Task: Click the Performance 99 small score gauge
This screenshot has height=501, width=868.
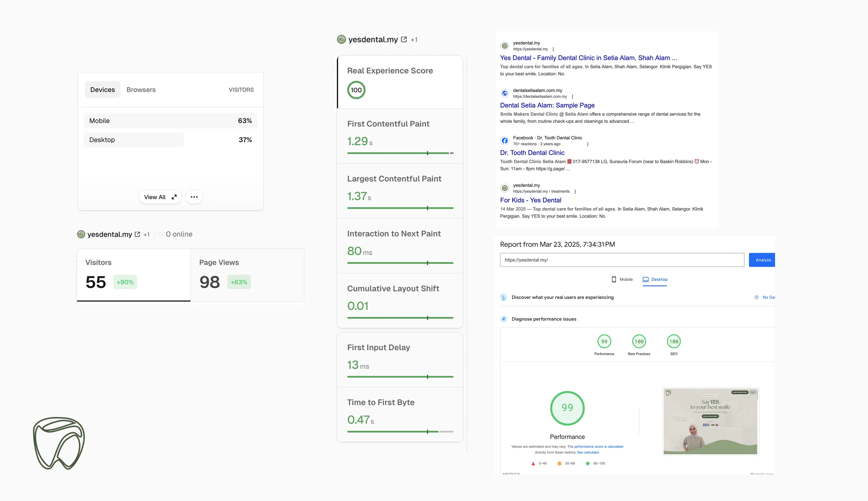Action: point(604,341)
